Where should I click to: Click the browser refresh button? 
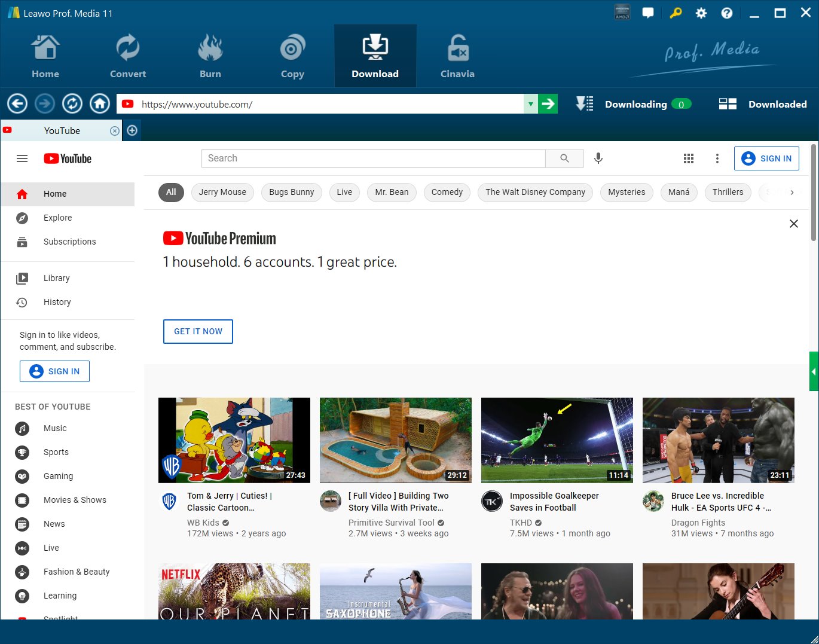coord(72,104)
